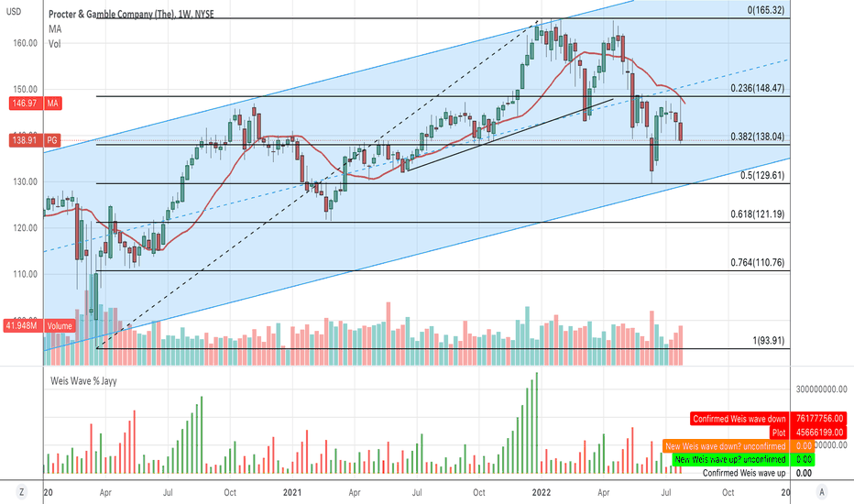Viewport: 854px width, 504px height.
Task: Click the Confirmed Weis wave up label
Action: pyautogui.click(x=744, y=473)
